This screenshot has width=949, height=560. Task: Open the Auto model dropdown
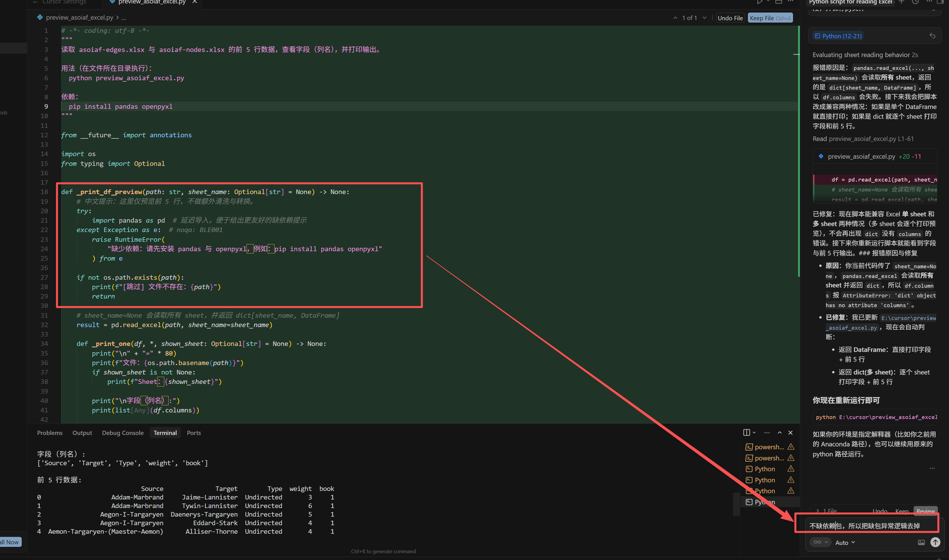click(845, 542)
